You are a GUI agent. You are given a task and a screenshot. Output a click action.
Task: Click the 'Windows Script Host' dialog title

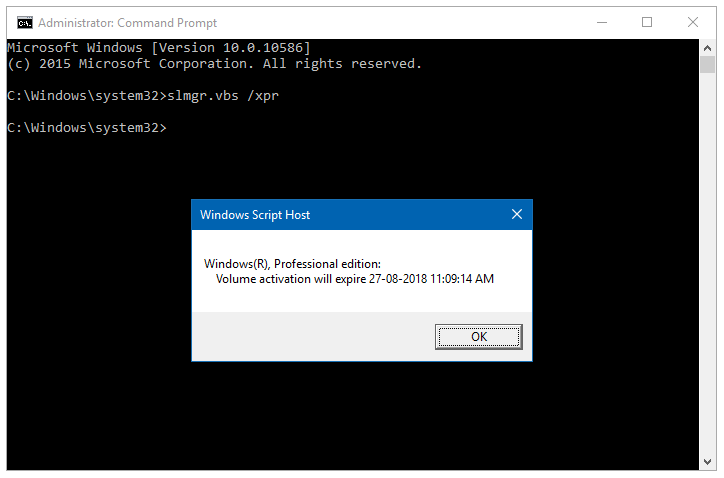pyautogui.click(x=255, y=215)
